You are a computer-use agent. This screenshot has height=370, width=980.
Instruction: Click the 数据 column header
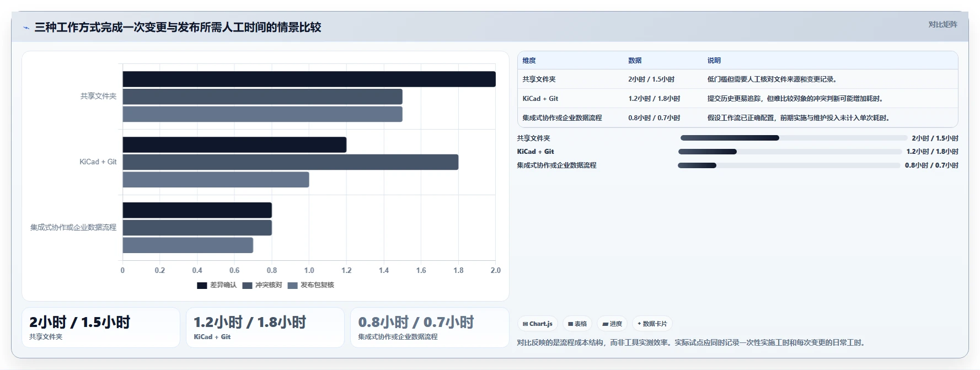click(635, 61)
